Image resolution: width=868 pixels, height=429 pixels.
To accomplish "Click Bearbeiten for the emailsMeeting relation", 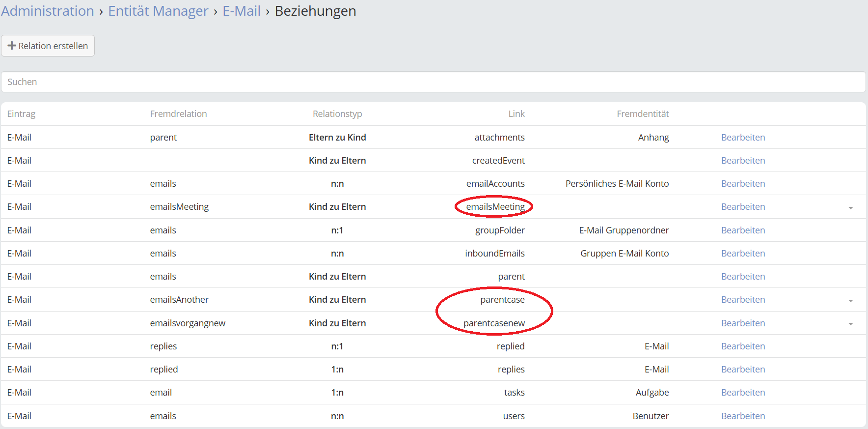I will click(x=743, y=207).
